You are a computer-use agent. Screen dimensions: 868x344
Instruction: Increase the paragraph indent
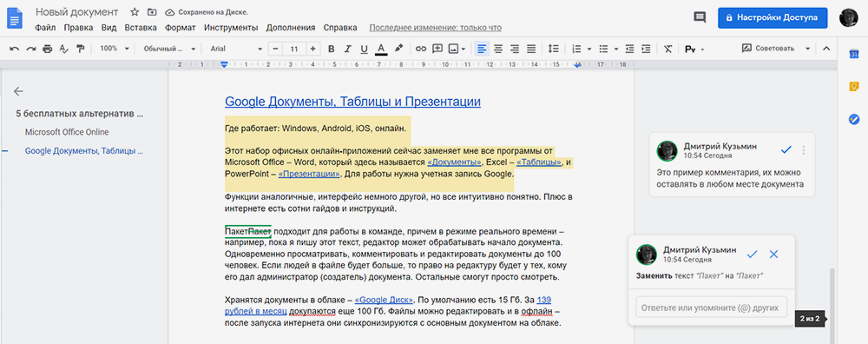[x=646, y=49]
